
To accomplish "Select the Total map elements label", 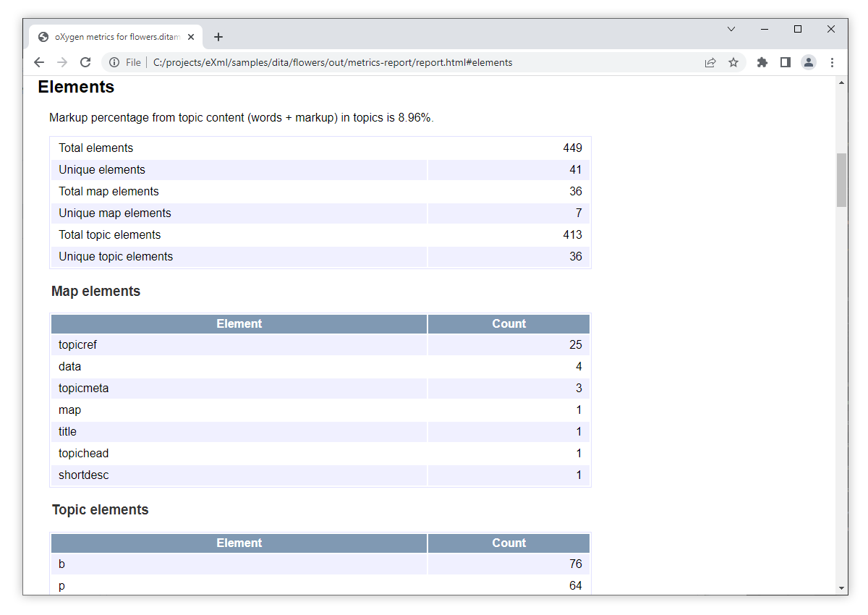I will click(109, 192).
